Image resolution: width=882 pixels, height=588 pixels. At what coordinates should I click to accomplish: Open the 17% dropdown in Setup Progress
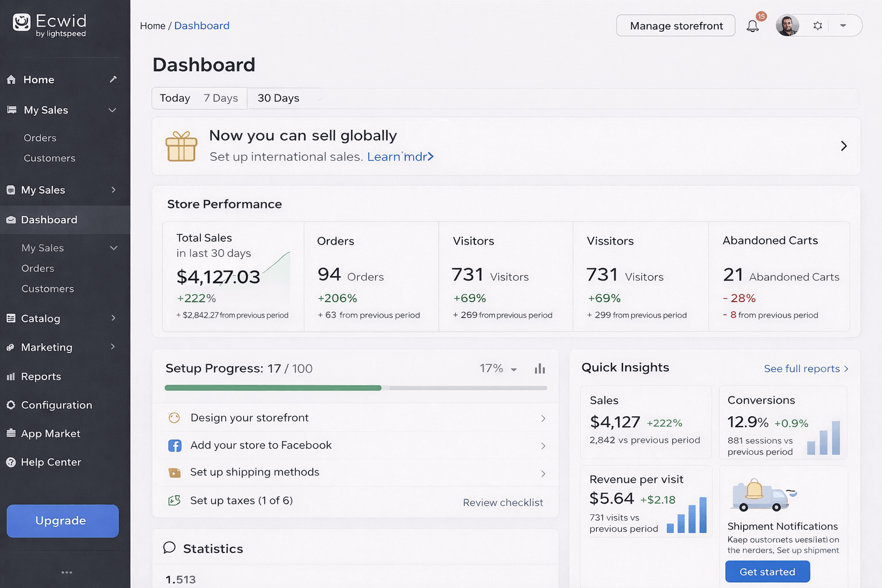pyautogui.click(x=498, y=369)
